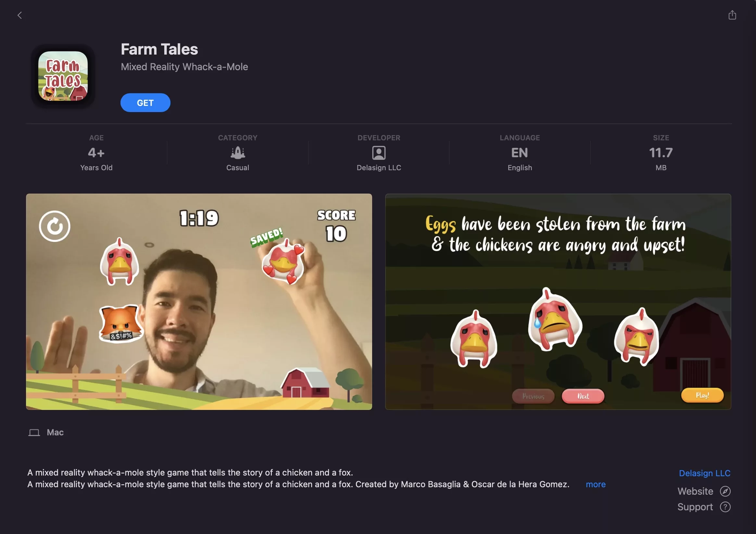Click the Delasign LLC developer icon
Viewport: 756px width, 534px height.
click(378, 153)
